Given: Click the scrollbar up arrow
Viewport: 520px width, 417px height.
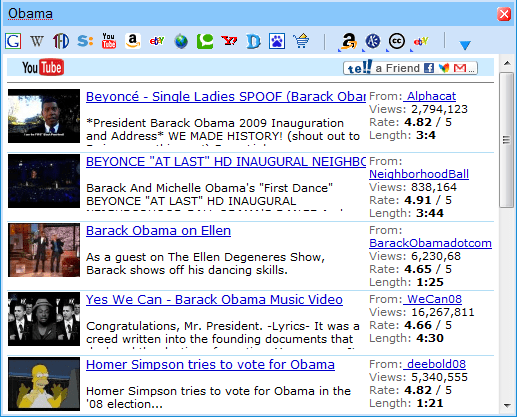Looking at the screenshot, I should (x=507, y=63).
